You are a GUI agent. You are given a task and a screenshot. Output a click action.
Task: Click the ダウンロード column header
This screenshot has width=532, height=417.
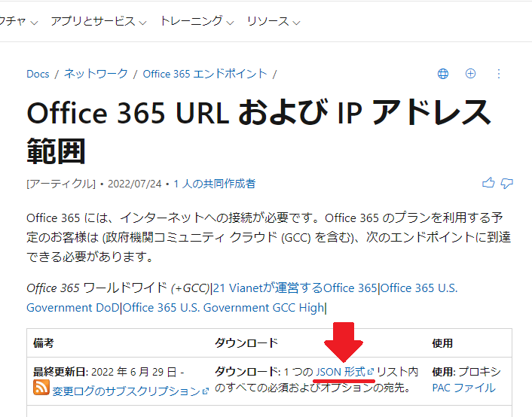click(x=246, y=343)
